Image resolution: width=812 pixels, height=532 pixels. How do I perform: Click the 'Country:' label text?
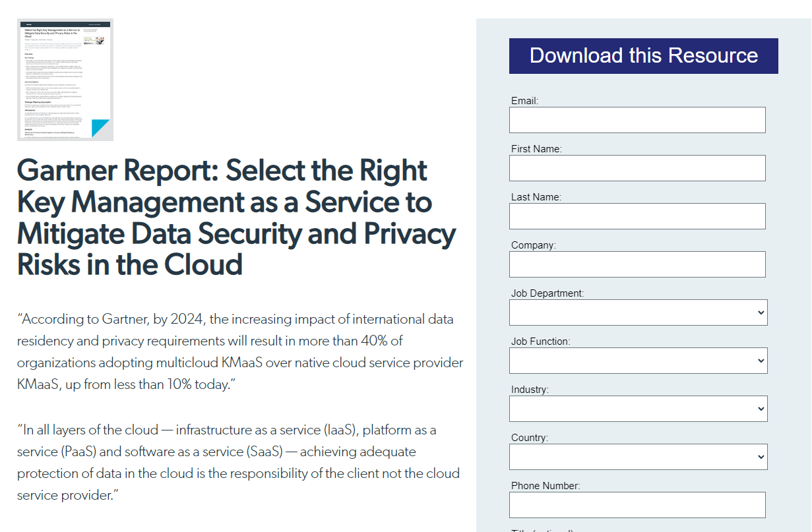click(x=530, y=438)
